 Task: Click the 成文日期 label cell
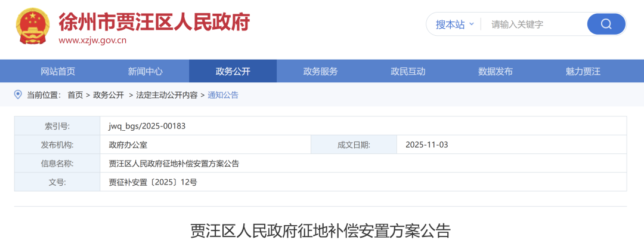[354, 145]
